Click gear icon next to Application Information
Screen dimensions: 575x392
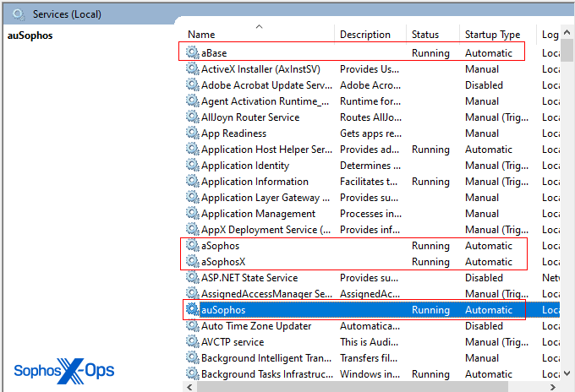click(x=193, y=181)
